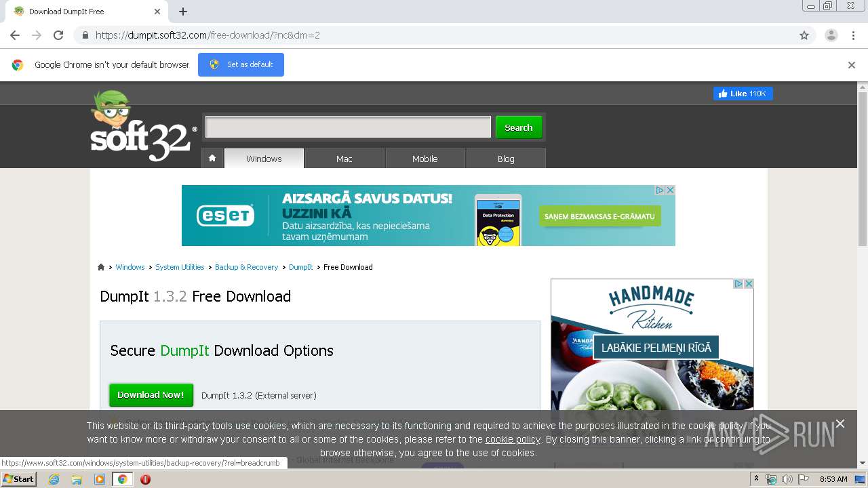Bookmark this page with the star icon
The width and height of the screenshot is (868, 488).
[804, 35]
